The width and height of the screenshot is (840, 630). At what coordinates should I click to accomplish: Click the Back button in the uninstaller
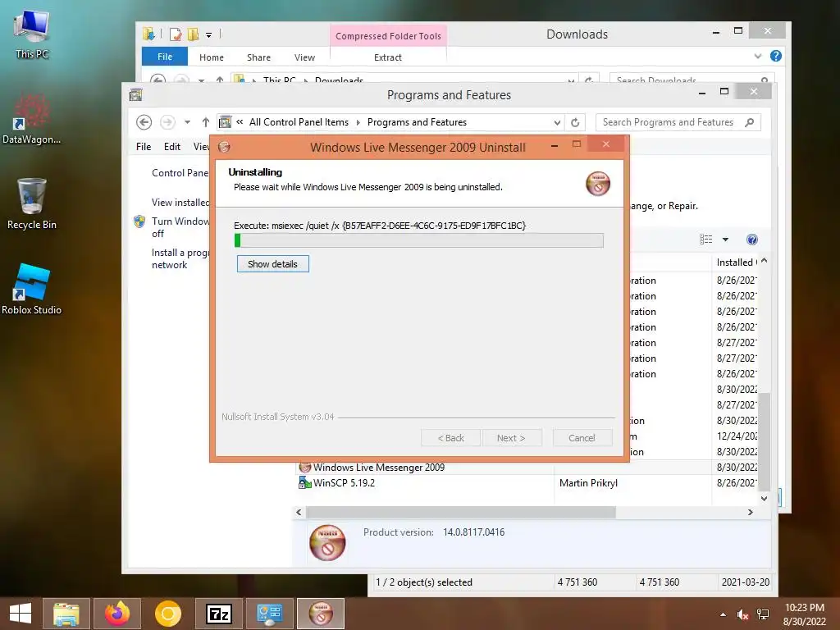[x=451, y=438]
